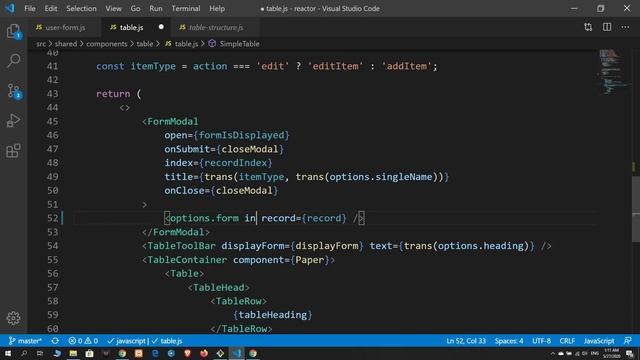The width and height of the screenshot is (640, 360).
Task: Open the Windows notification center
Action: tap(630, 353)
